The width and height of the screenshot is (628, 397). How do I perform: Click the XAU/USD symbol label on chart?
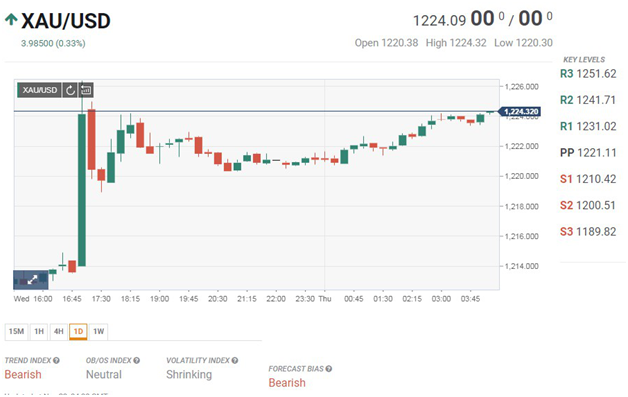[39, 90]
